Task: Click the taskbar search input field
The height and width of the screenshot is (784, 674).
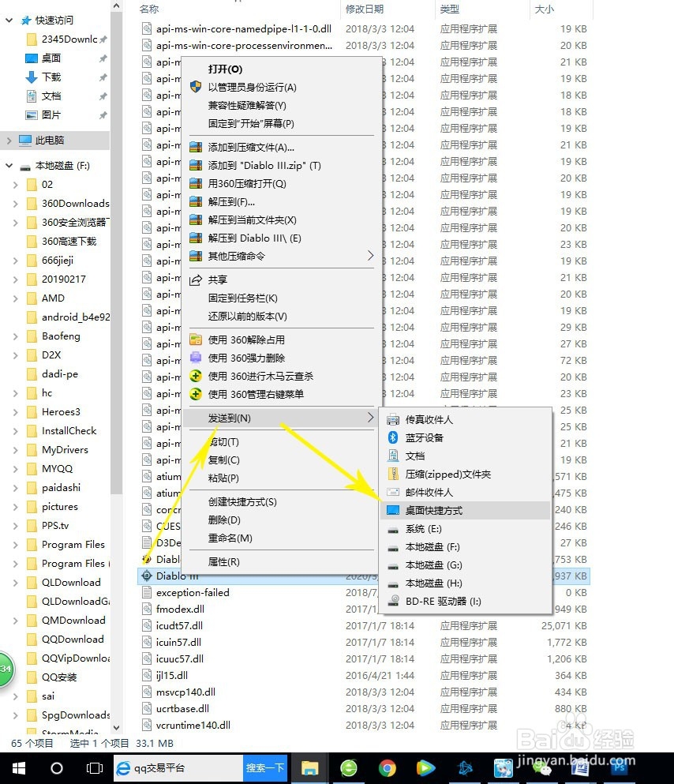Action: pos(179,768)
